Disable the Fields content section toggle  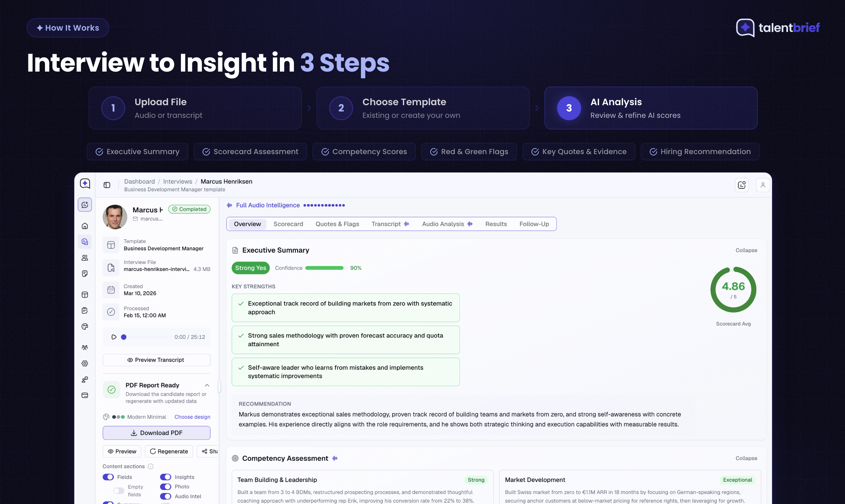[x=108, y=477]
